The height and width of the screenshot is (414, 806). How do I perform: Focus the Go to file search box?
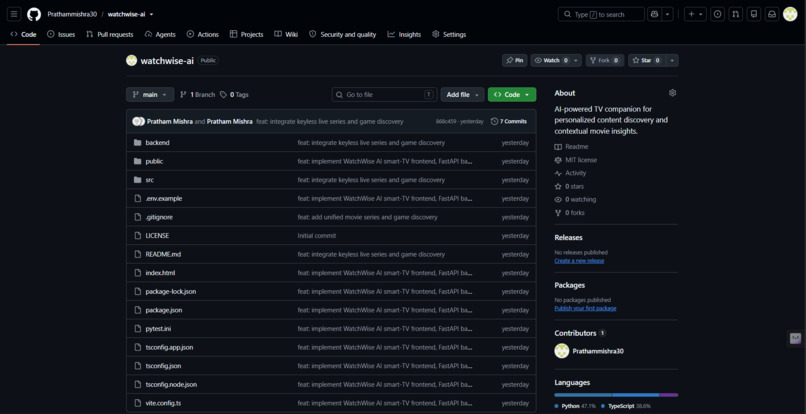click(384, 95)
